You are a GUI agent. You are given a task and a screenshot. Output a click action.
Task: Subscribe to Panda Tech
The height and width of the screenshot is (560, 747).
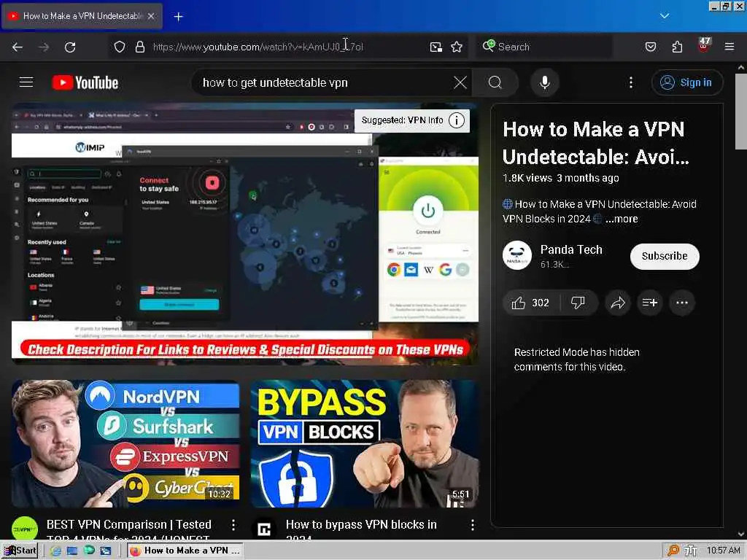[665, 256]
